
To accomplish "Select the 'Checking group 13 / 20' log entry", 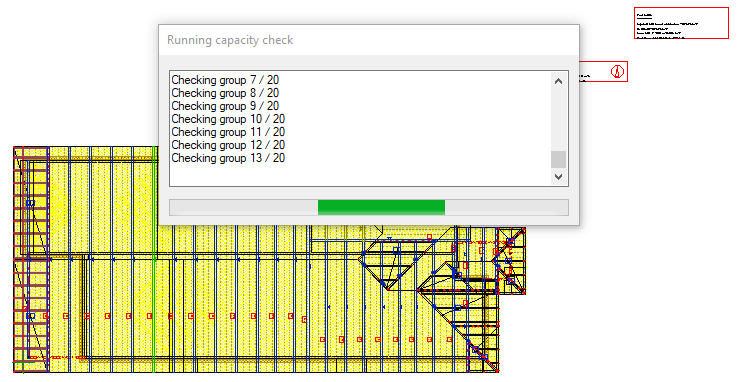I will point(228,158).
